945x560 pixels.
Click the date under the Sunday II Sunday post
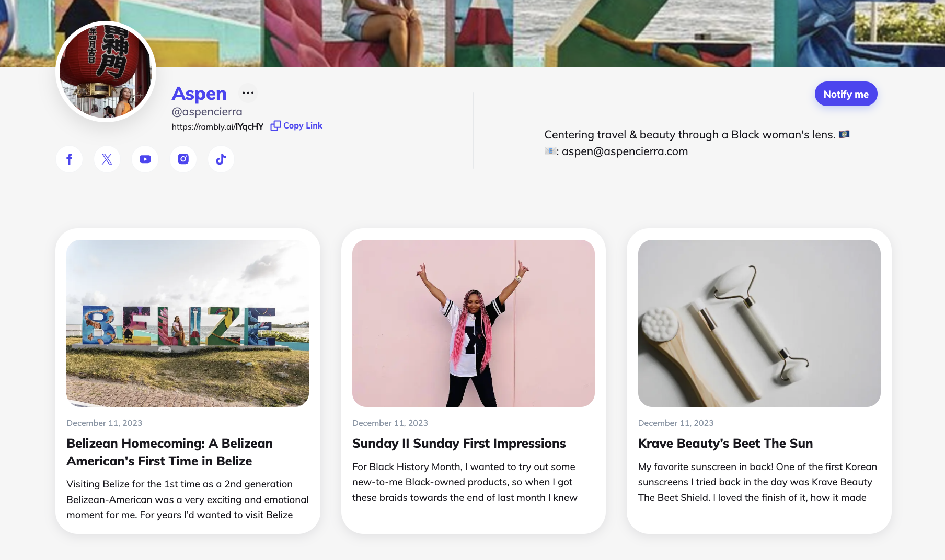point(390,423)
